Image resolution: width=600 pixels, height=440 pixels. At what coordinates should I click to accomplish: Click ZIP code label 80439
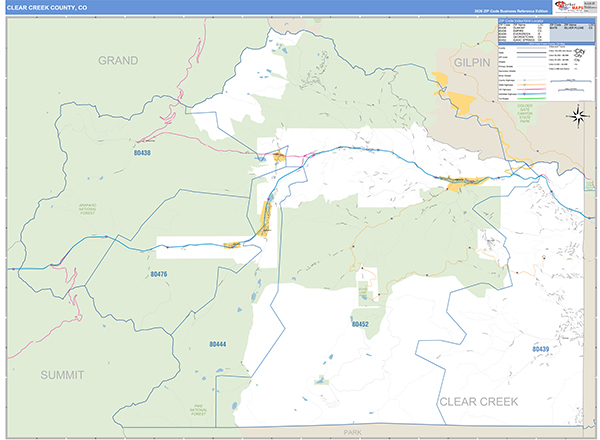540,349
